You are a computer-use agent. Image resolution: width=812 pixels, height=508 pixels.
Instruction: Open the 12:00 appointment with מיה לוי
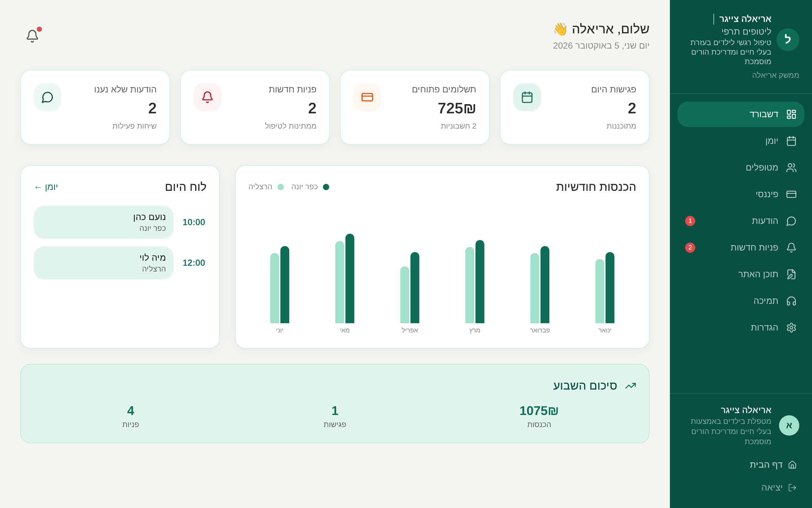[103, 263]
